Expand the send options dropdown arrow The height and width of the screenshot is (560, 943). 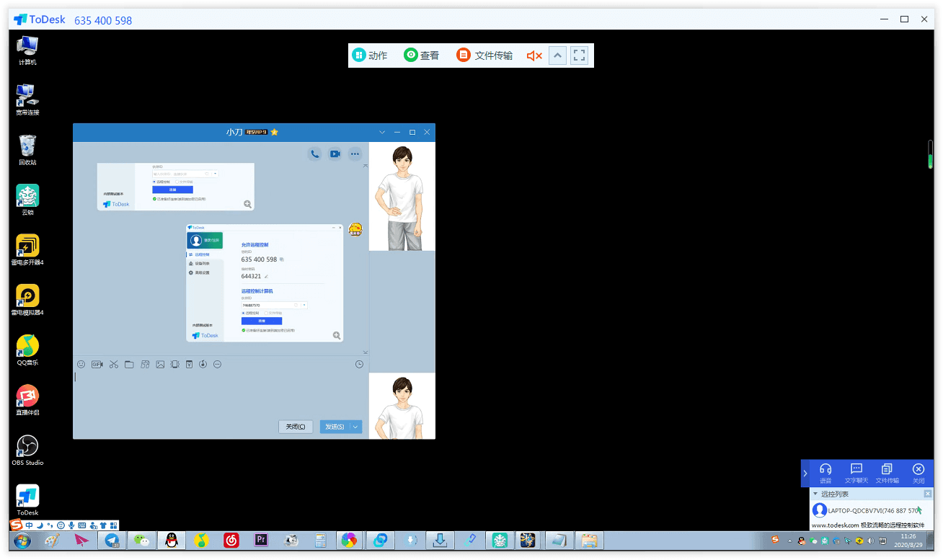pyautogui.click(x=355, y=427)
